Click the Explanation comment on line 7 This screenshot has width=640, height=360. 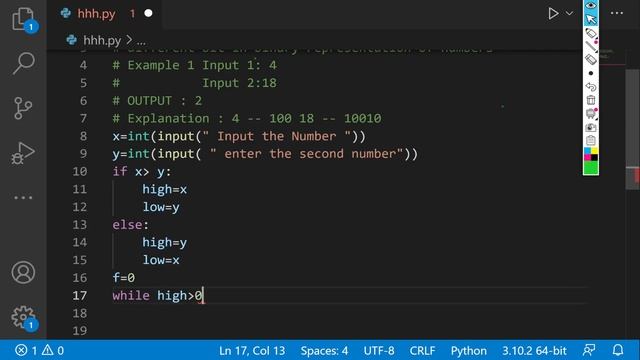(247, 118)
